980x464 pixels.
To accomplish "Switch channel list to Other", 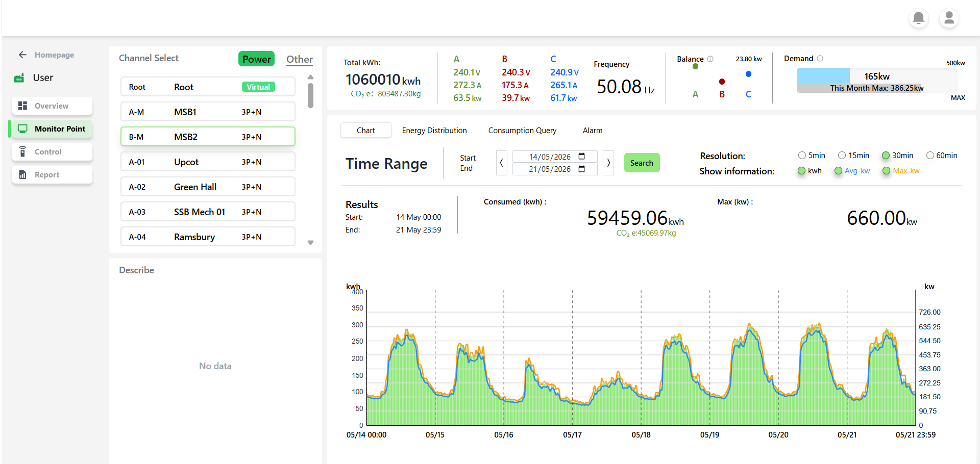I will pos(300,59).
